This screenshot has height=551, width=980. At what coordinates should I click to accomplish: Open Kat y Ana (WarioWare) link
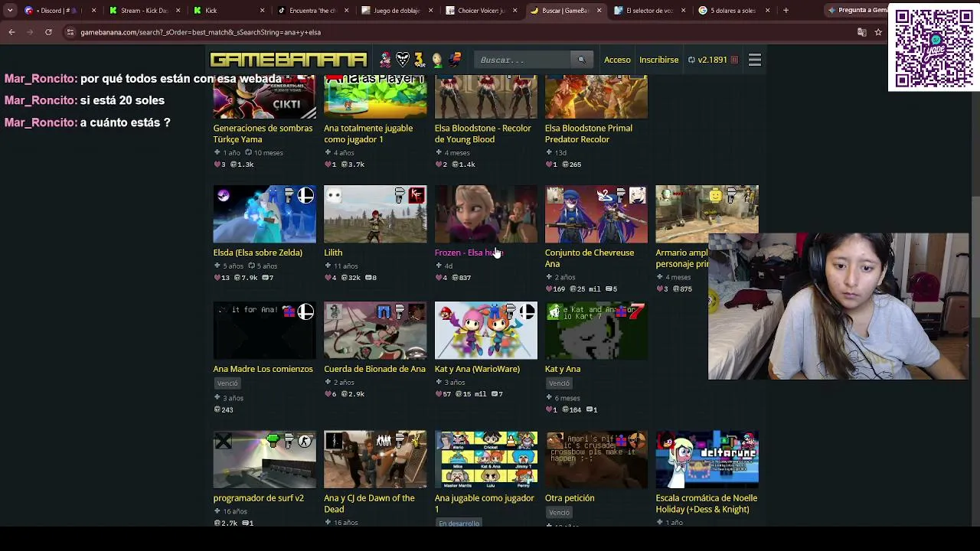tap(477, 369)
